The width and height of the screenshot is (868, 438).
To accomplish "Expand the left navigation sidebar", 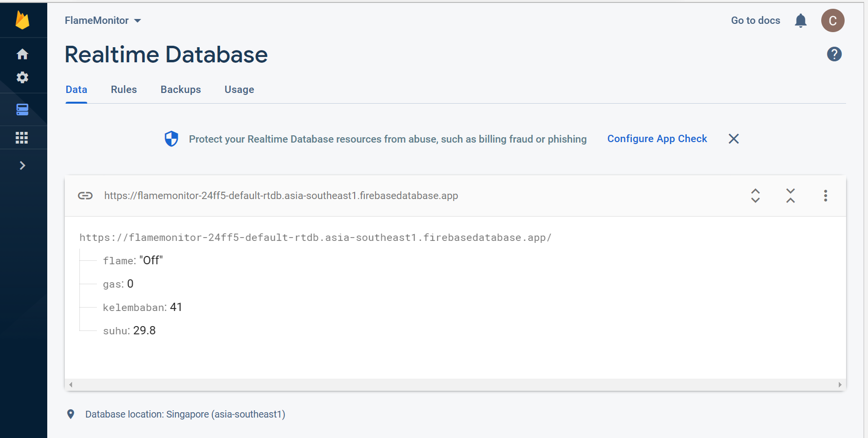I will pyautogui.click(x=23, y=165).
